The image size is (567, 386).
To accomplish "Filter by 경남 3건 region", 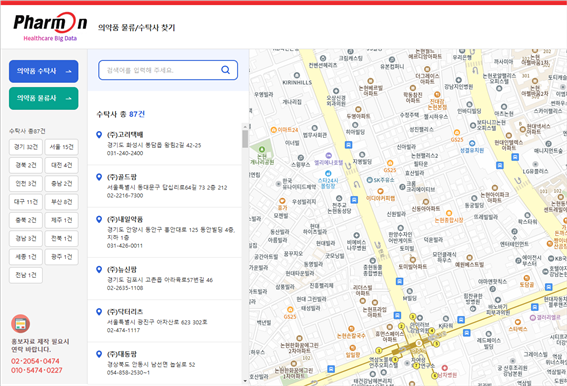I will click(x=26, y=238).
